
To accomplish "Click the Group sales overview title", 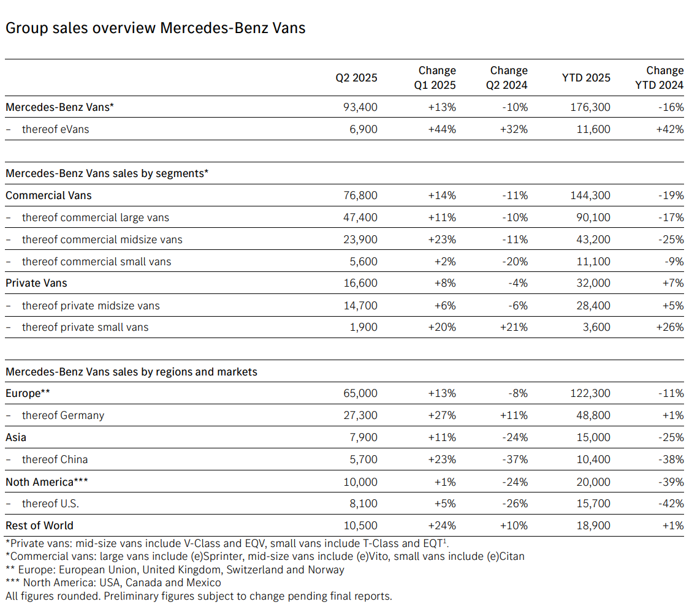I will point(155,28).
